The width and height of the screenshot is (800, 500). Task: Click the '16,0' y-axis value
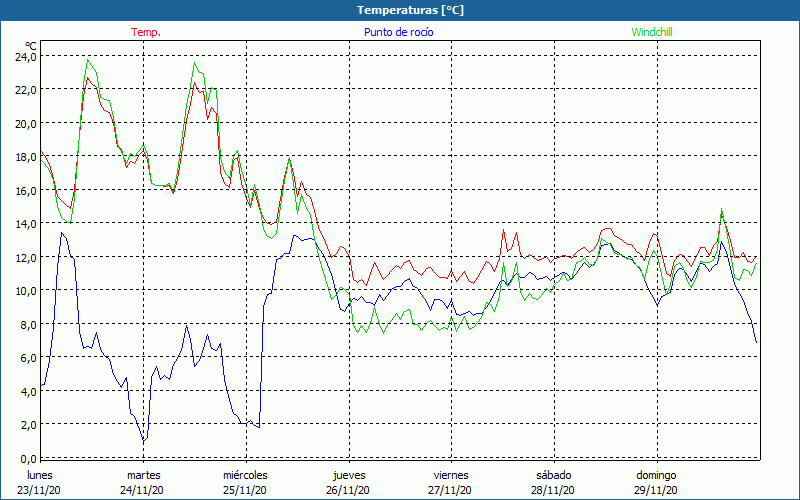(x=26, y=190)
